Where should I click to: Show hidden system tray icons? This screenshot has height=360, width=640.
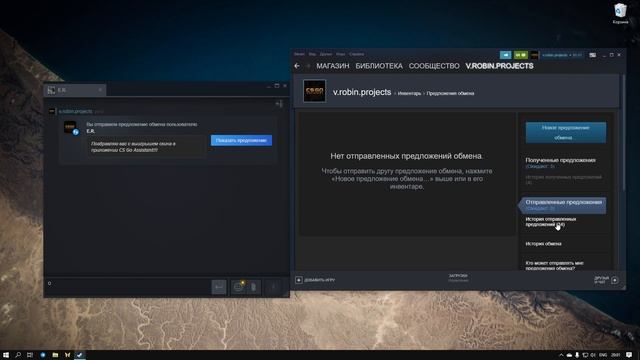pyautogui.click(x=561, y=355)
